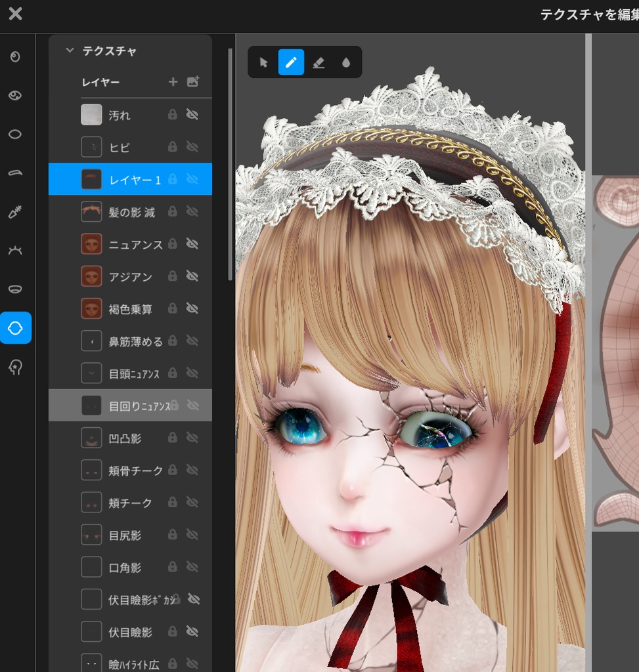The width and height of the screenshot is (639, 672).
Task: Toggle lock on レイヤー1 layer
Action: (x=173, y=179)
